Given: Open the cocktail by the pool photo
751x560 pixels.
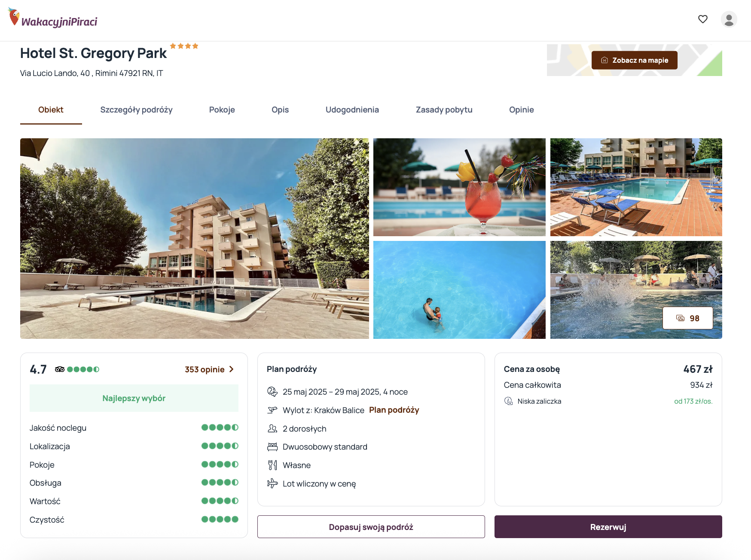Looking at the screenshot, I should click(459, 187).
